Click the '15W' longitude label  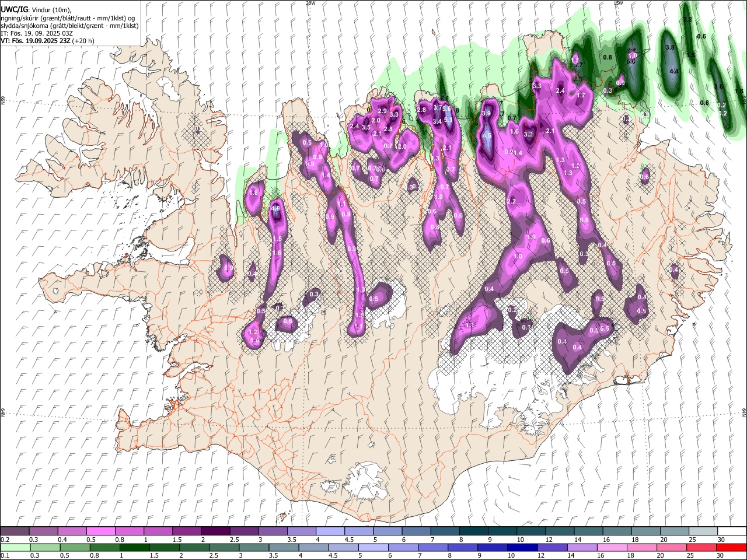tap(618, 3)
